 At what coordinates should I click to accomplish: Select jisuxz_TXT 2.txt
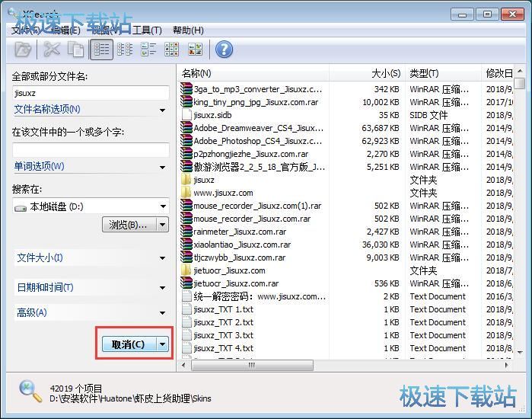point(223,322)
